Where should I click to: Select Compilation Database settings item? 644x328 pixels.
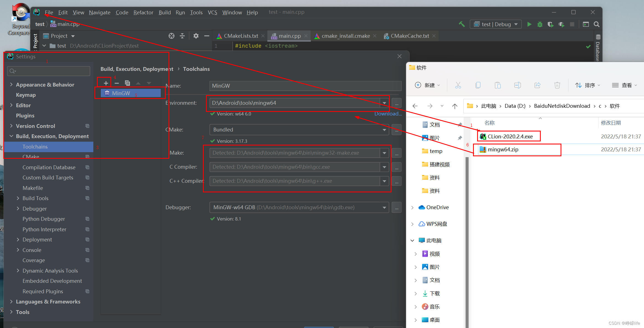pos(49,167)
